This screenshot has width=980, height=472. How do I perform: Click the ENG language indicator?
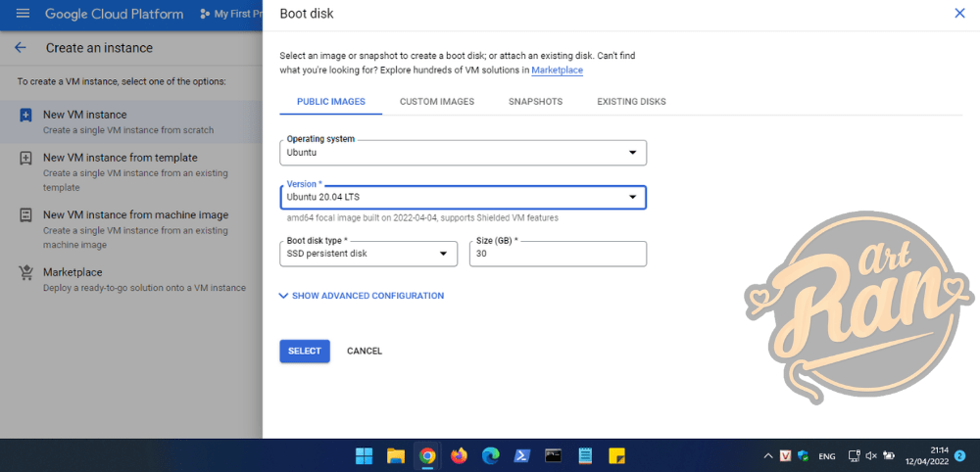pyautogui.click(x=827, y=455)
